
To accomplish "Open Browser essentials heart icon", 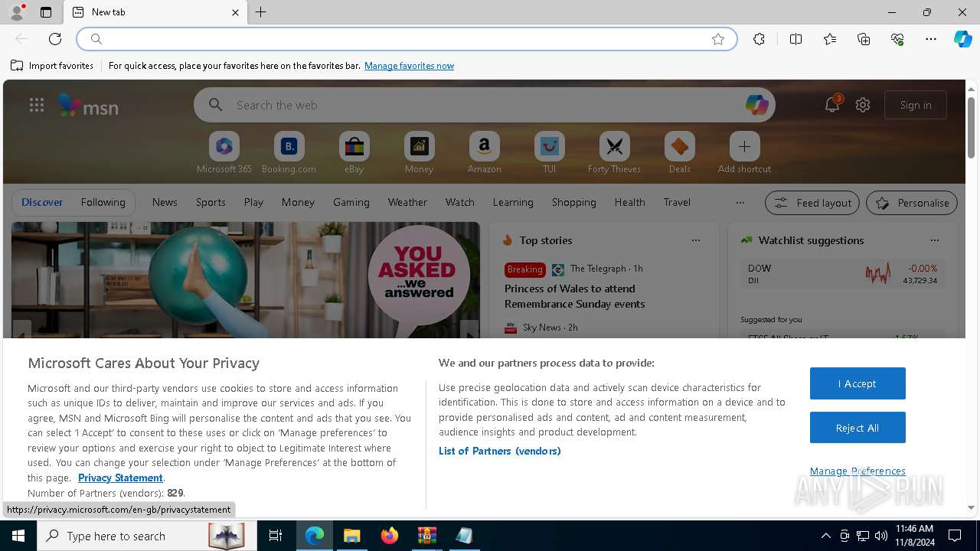I will pos(897,39).
